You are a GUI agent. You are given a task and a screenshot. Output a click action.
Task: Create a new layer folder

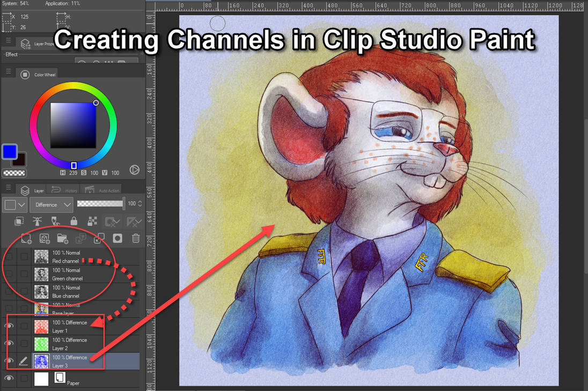(62, 238)
